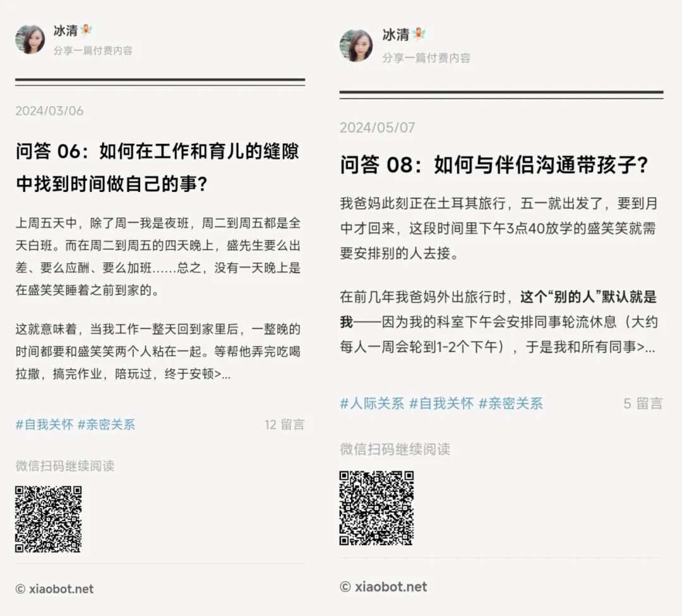
Task: Select the #自我关怀 tag on the 问答 08 card
Action: click(x=441, y=404)
